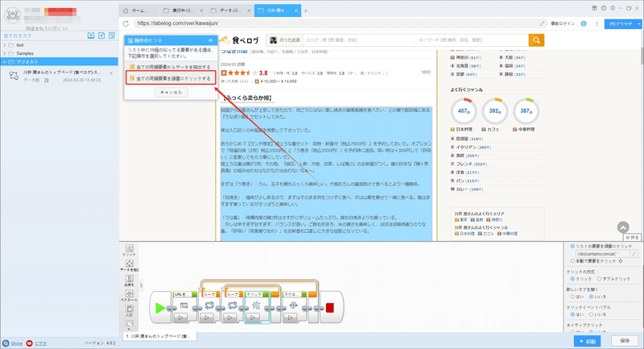Select the inner ループ workflow block
This screenshot has width=644, height=349.
(x=233, y=305)
